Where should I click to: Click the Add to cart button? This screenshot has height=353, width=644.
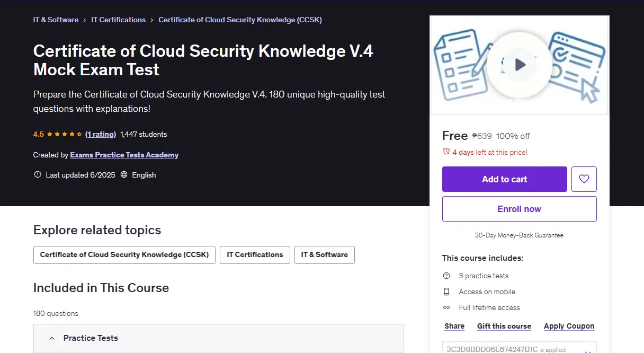coord(505,179)
